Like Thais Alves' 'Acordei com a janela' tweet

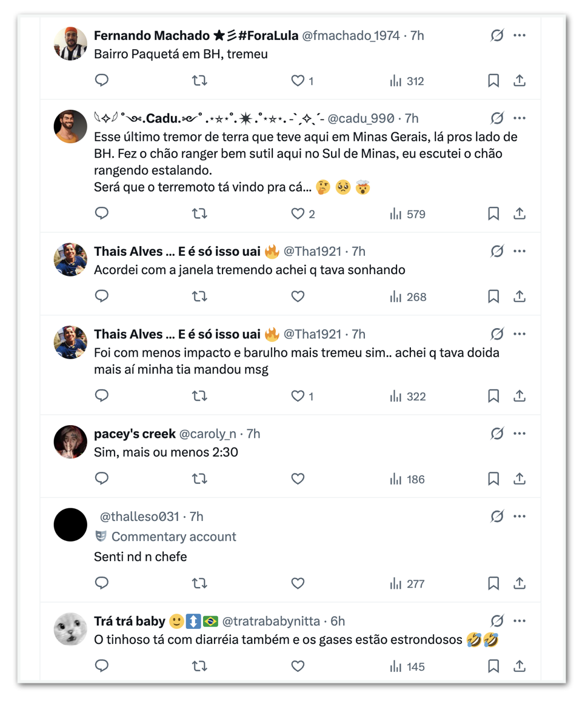point(298,297)
